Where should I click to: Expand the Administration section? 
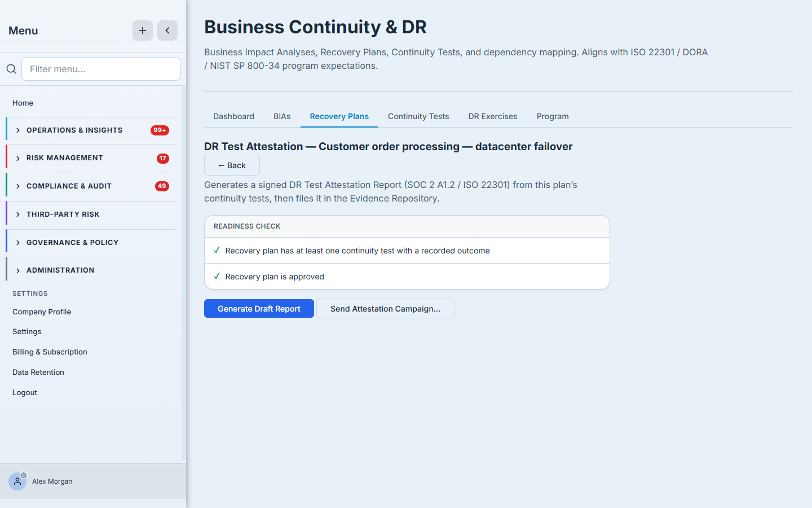pyautogui.click(x=91, y=270)
